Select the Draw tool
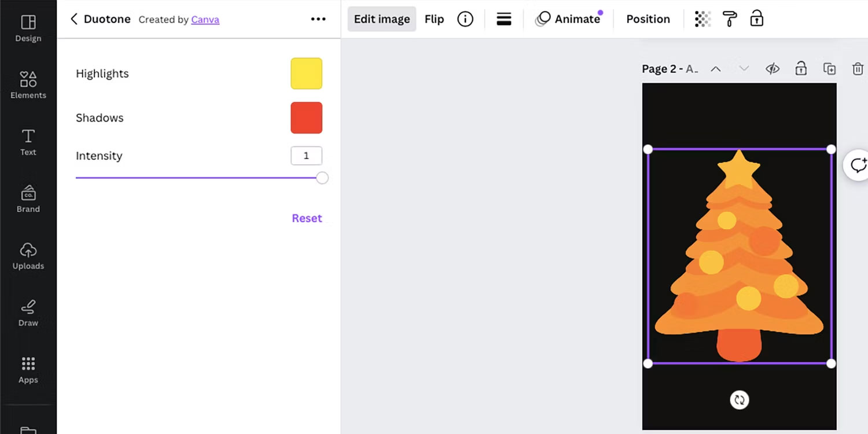This screenshot has width=868, height=434. click(x=28, y=312)
